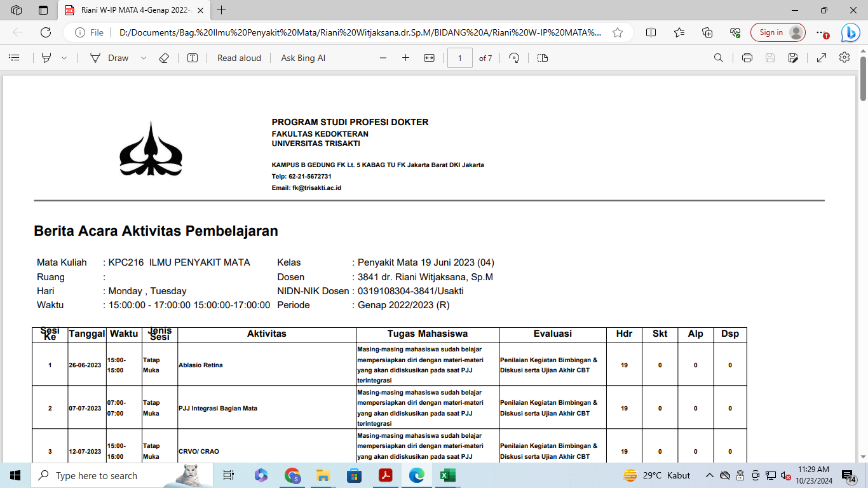Refresh the current page

46,32
